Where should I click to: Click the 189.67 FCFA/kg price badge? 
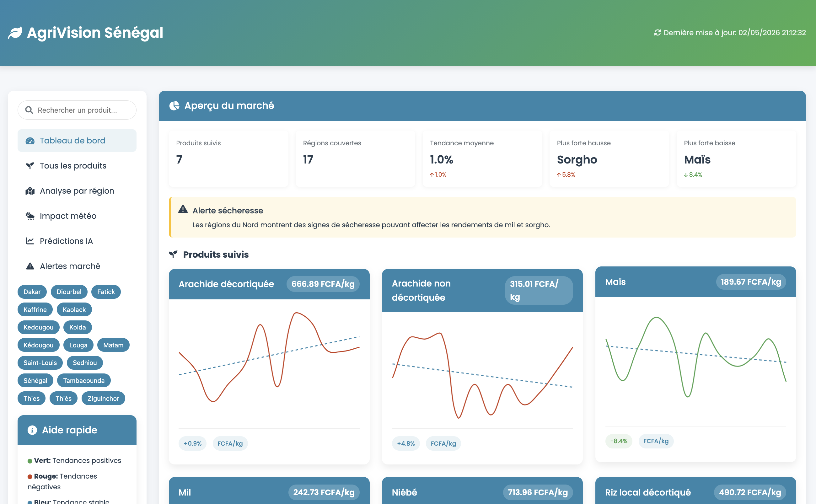pyautogui.click(x=751, y=282)
